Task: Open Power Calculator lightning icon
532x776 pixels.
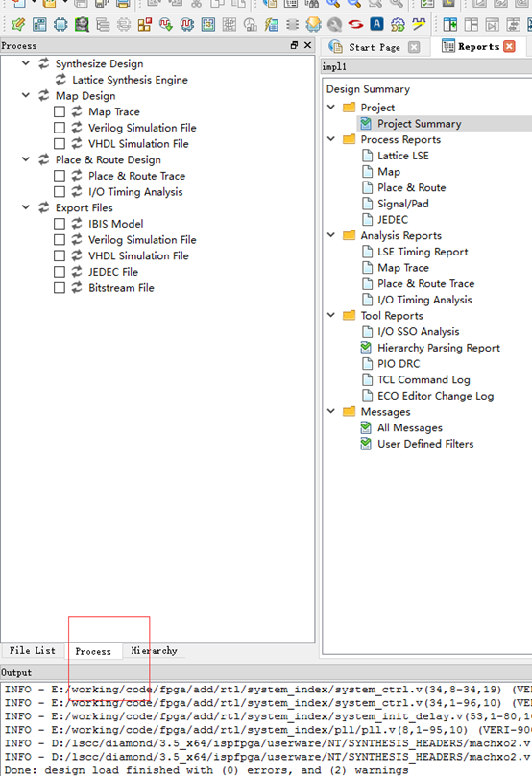Action: 271,24
